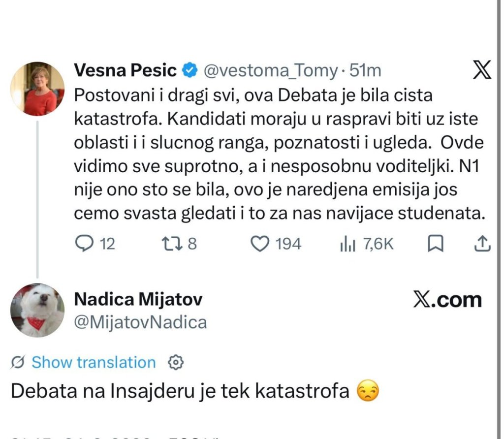This screenshot has height=439, width=504.
Task: Share the tweet using upload arrow icon
Action: pos(482,243)
